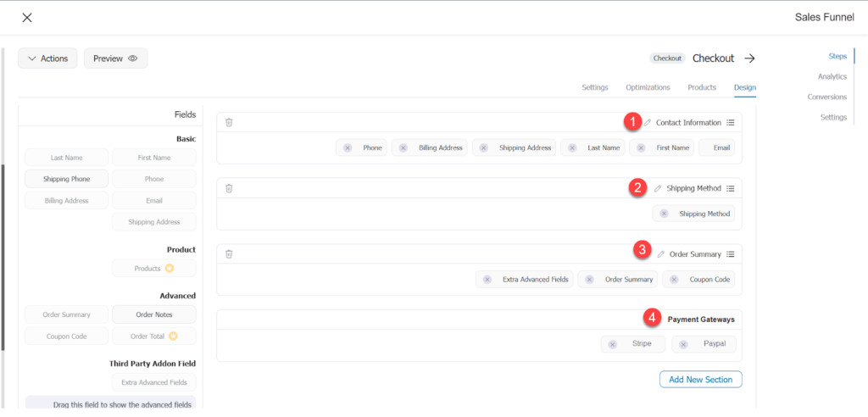Click the Products pro badge icon
Viewport: 868px width, 417px height.
click(170, 268)
